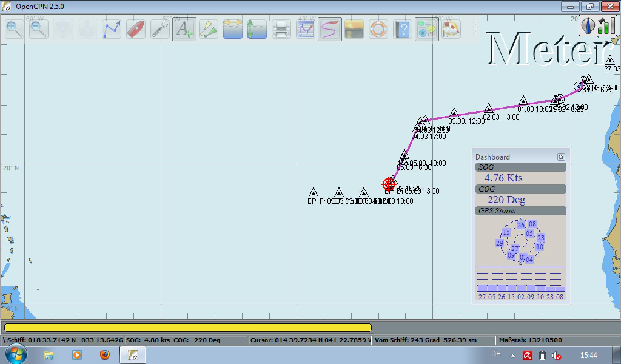
Task: Click Cursor position status field
Action: (310, 340)
